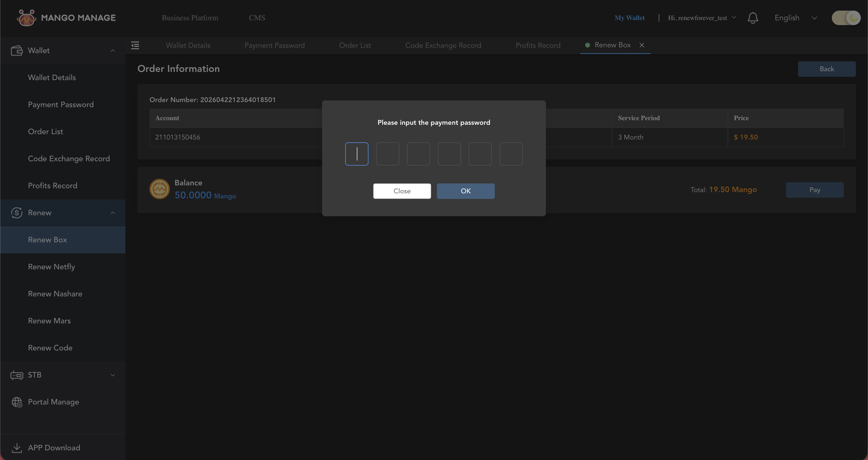Select the Wallet icon in the sidebar
This screenshot has height=460, width=868.
click(x=17, y=50)
